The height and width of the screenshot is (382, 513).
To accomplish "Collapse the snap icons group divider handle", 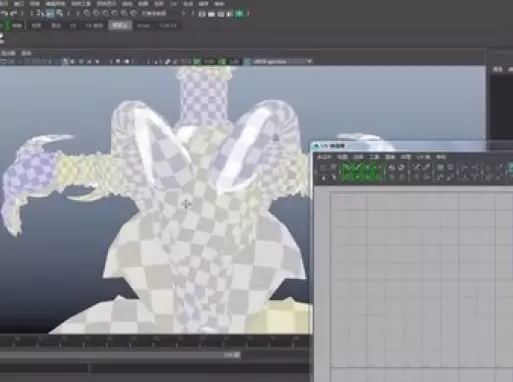I will pos(78,14).
